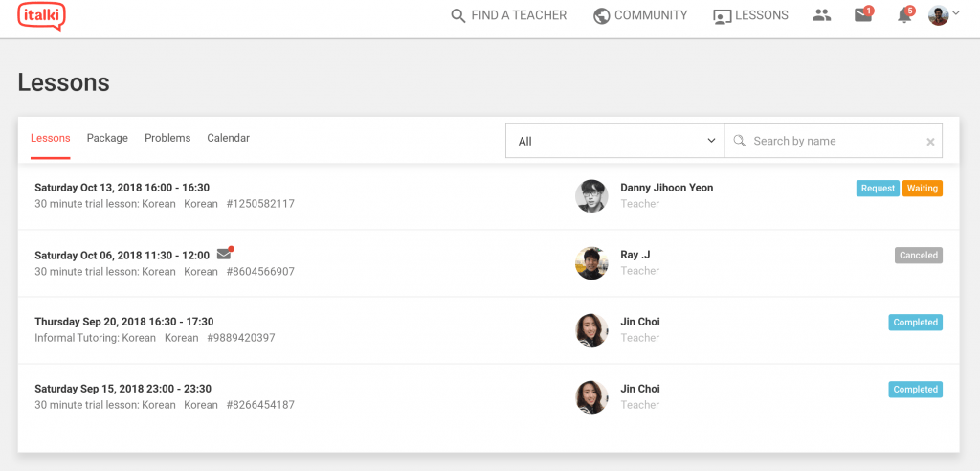This screenshot has width=980, height=471.
Task: Open notifications bell icon
Action: coord(905,15)
